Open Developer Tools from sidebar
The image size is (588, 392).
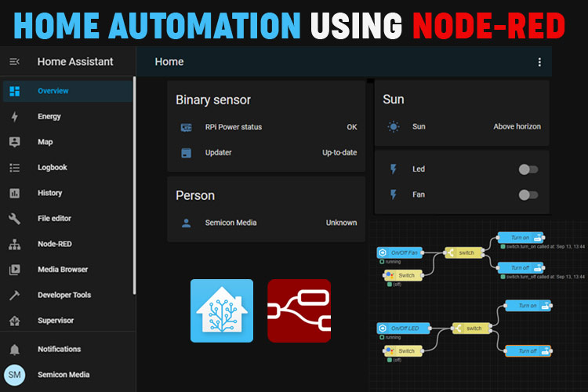tap(67, 295)
